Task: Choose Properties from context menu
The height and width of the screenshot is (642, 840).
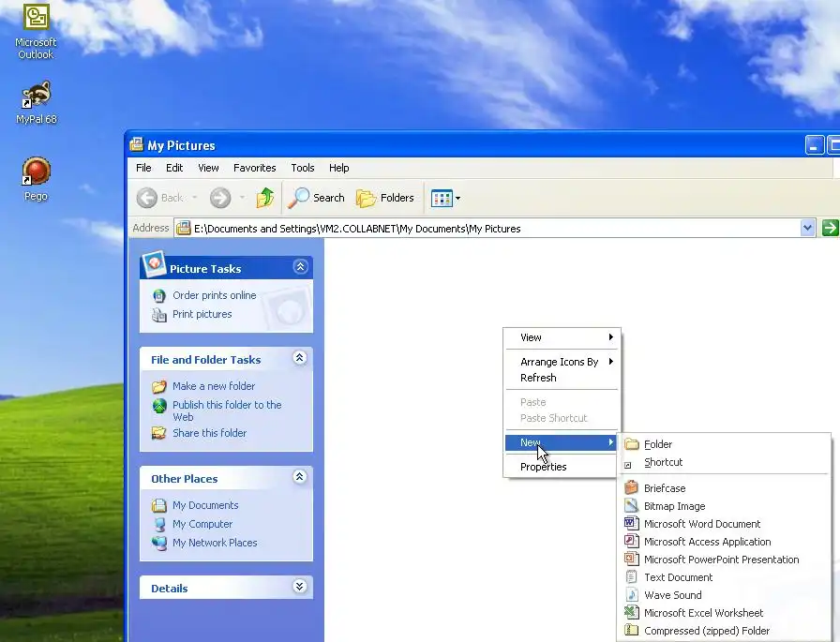Action: click(562, 467)
